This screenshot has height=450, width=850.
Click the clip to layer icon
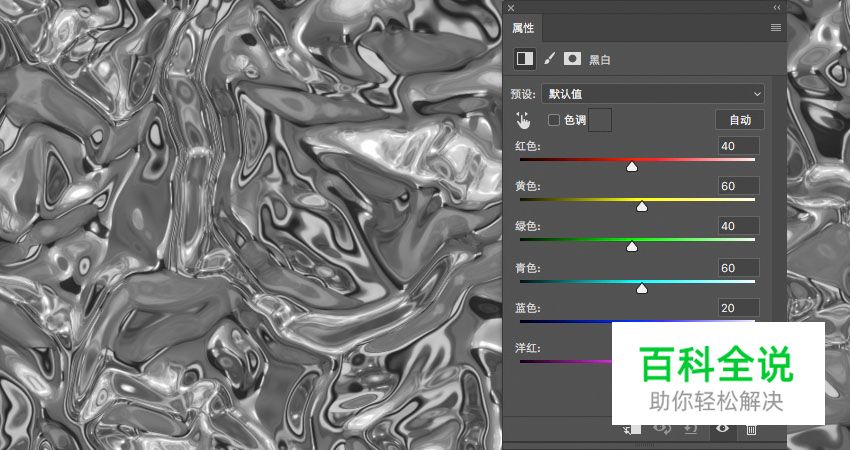point(632,429)
